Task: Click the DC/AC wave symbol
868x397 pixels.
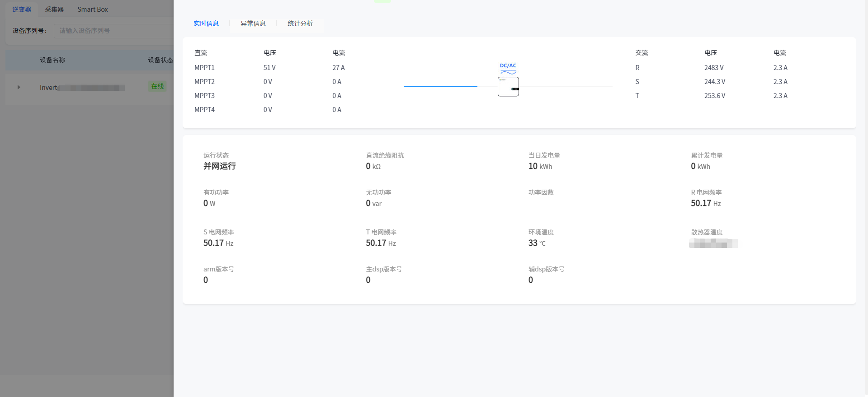Action: tap(508, 72)
